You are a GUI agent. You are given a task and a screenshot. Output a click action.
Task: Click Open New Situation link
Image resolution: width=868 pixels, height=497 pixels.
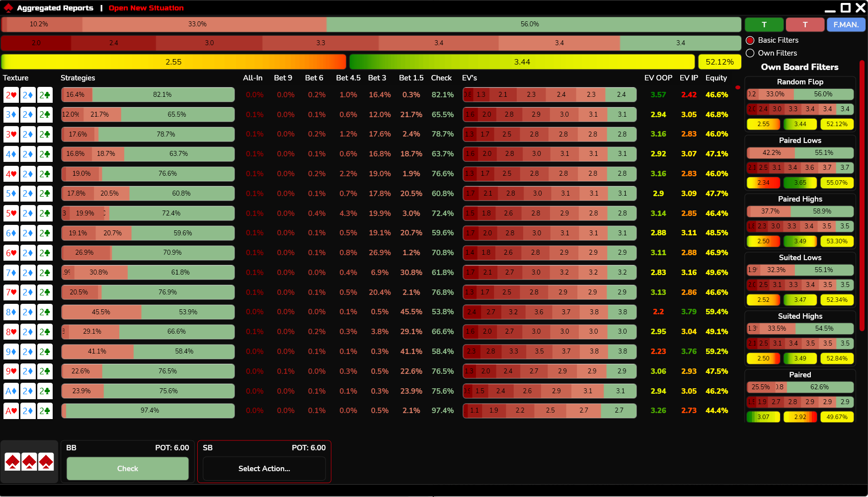click(146, 8)
